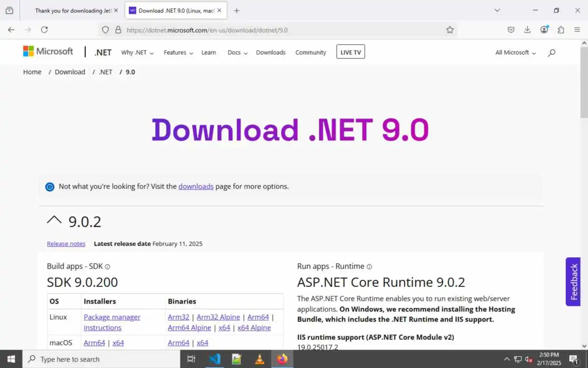Open the Firefox hamburger menu
This screenshot has width=588, height=368.
[577, 29]
